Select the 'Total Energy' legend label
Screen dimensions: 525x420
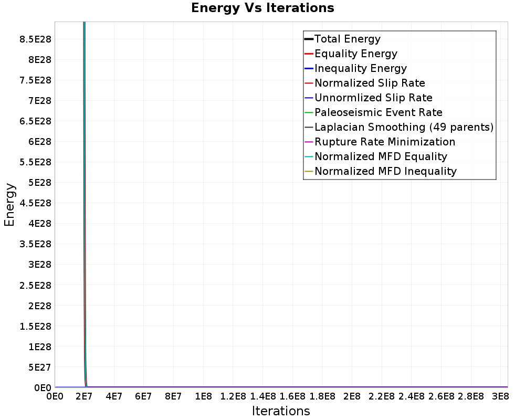point(347,39)
